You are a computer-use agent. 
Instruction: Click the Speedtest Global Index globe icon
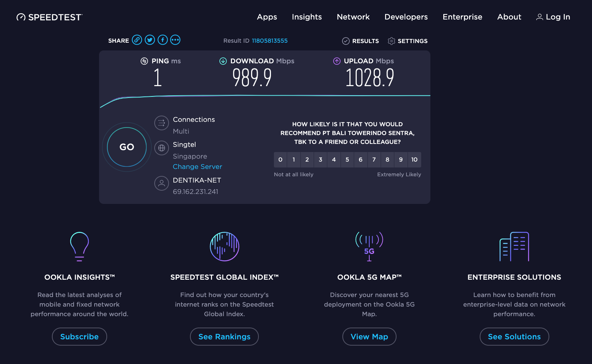pyautogui.click(x=225, y=247)
